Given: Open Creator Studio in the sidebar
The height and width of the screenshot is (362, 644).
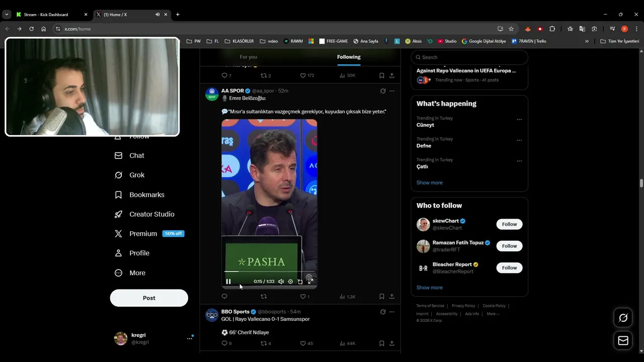Looking at the screenshot, I should [x=144, y=214].
